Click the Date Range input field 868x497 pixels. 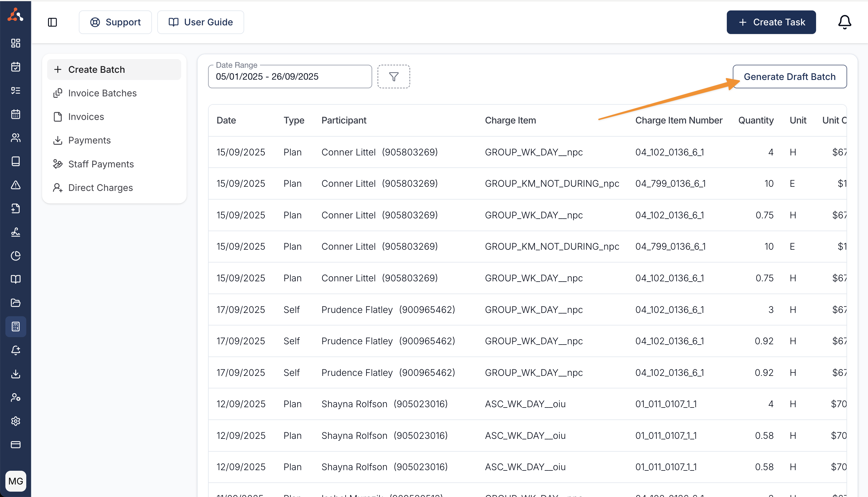pos(290,76)
